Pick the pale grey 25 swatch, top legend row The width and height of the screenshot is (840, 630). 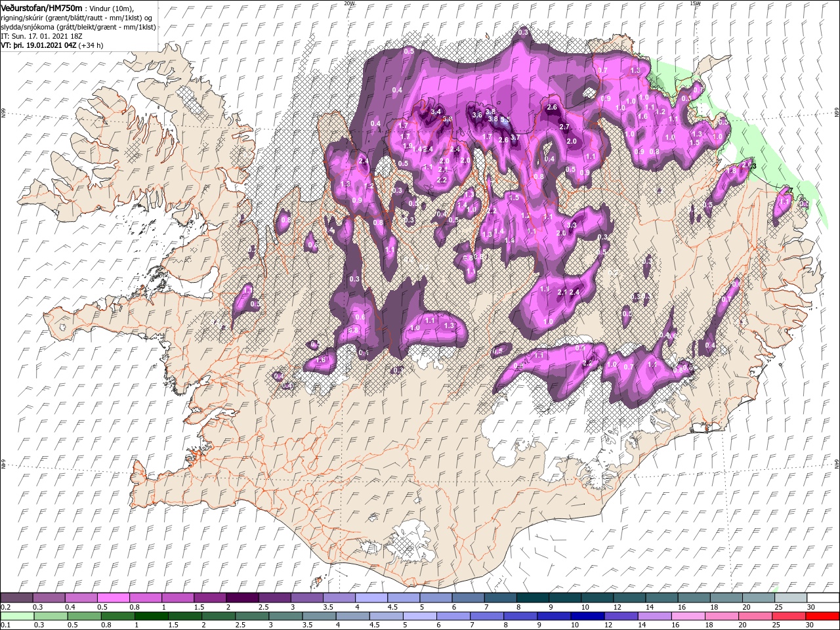(790, 598)
